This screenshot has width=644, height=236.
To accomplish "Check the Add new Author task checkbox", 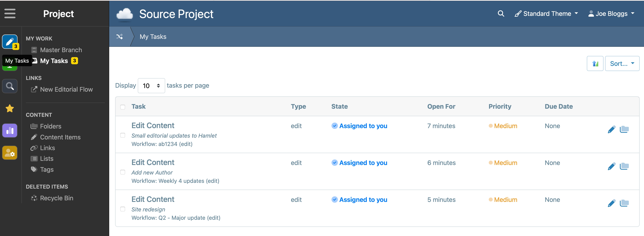I will 123,172.
